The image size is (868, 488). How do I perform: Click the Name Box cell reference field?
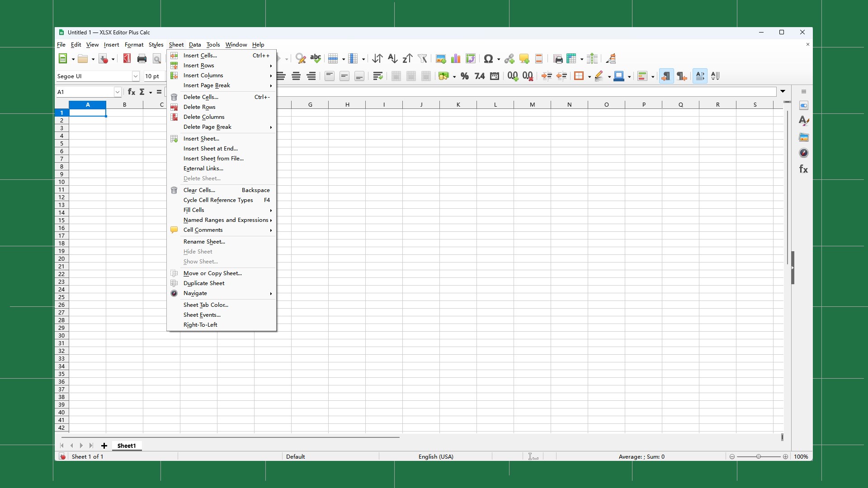click(86, 92)
